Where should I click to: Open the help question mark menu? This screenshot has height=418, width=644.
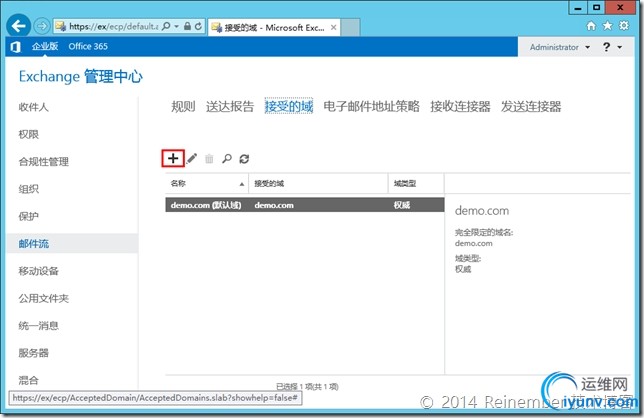[x=612, y=47]
